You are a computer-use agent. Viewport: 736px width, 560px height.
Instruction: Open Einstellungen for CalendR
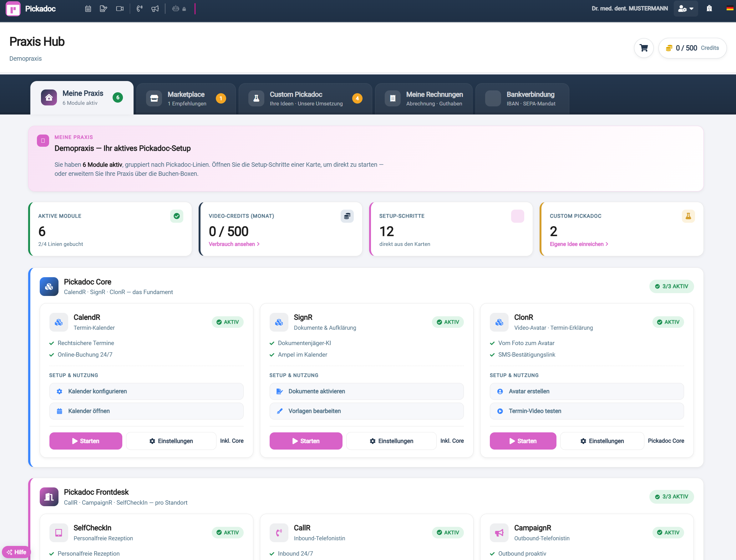(x=171, y=441)
